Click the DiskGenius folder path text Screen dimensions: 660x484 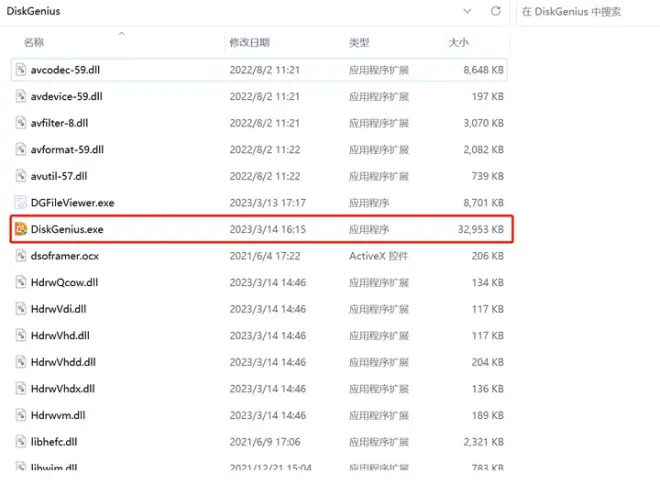click(x=35, y=11)
